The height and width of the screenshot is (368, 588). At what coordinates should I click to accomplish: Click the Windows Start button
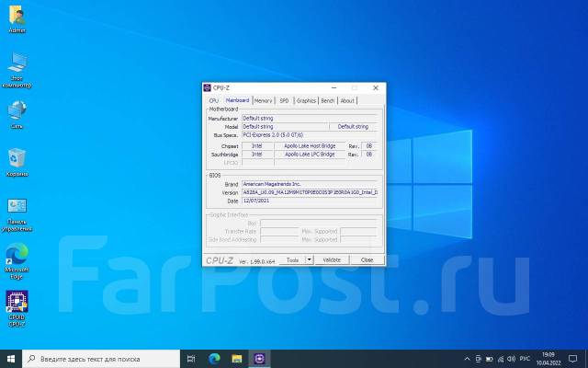pos(9,358)
